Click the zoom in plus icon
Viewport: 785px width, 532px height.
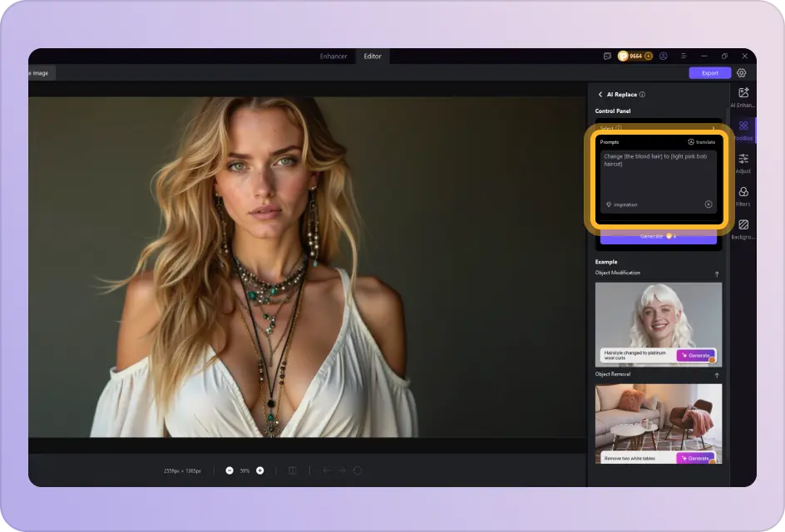(x=259, y=470)
